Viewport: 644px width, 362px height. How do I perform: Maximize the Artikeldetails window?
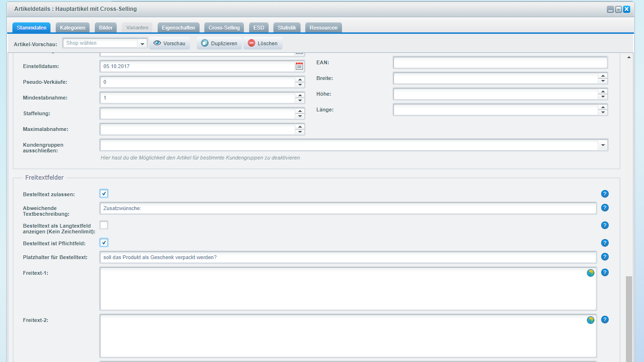[618, 9]
